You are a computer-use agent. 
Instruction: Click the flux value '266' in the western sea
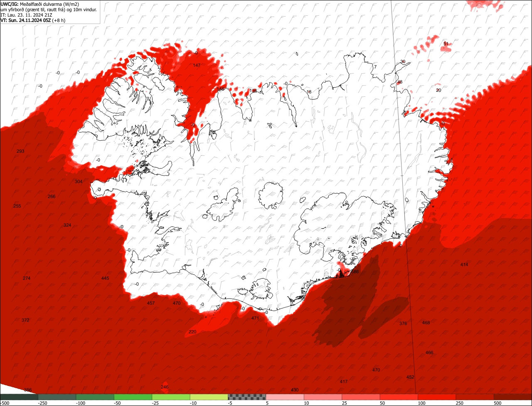point(52,196)
